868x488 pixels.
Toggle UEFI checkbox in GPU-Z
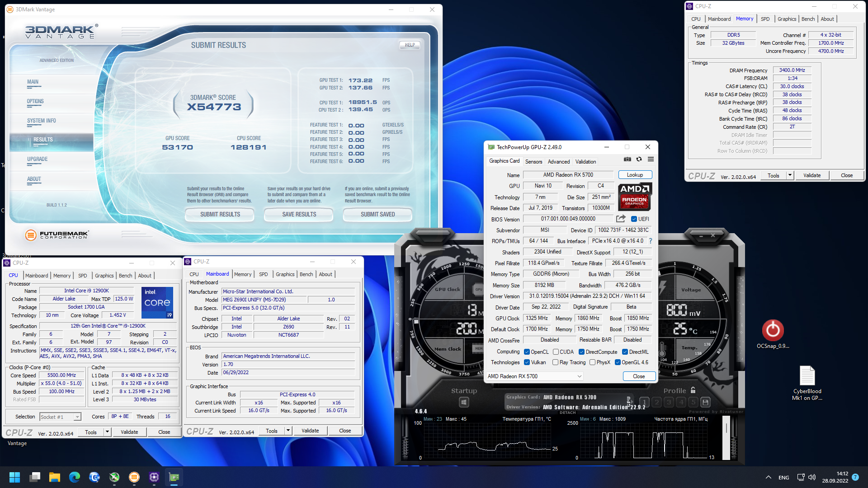point(634,219)
